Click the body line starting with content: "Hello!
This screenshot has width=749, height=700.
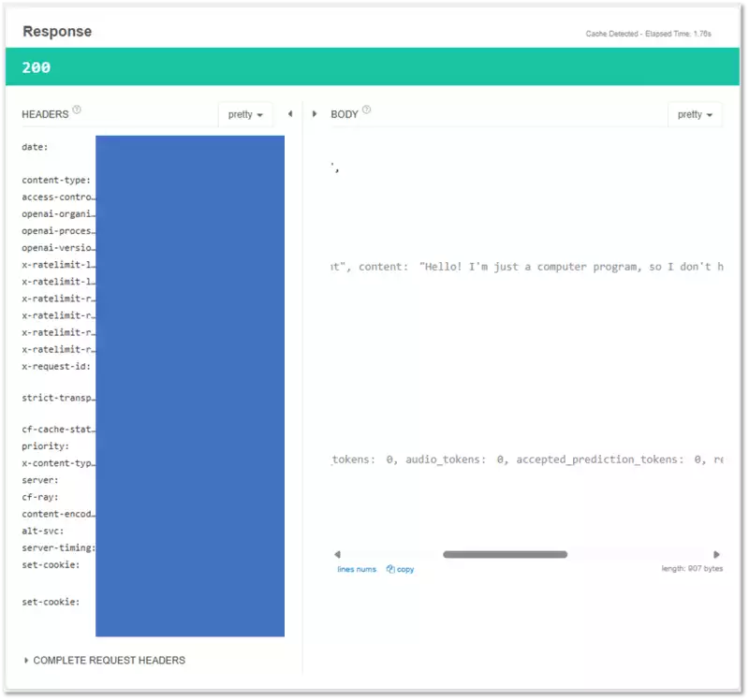point(527,267)
